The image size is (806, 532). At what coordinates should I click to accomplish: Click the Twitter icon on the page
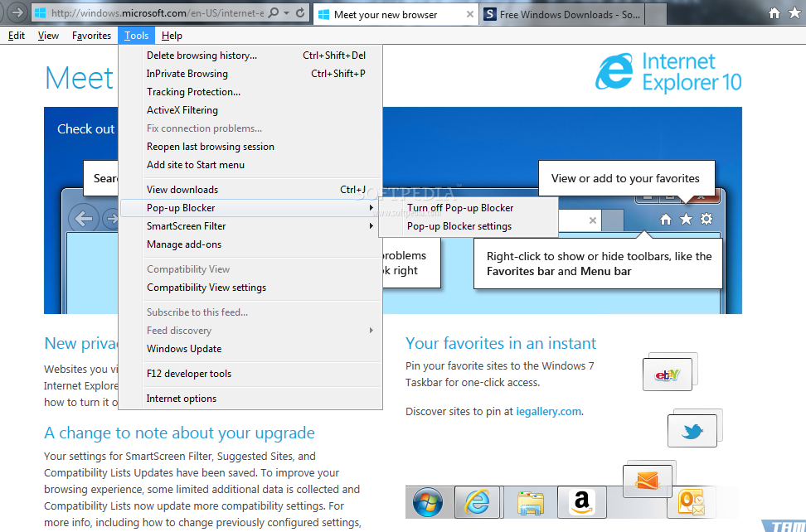[x=692, y=430]
